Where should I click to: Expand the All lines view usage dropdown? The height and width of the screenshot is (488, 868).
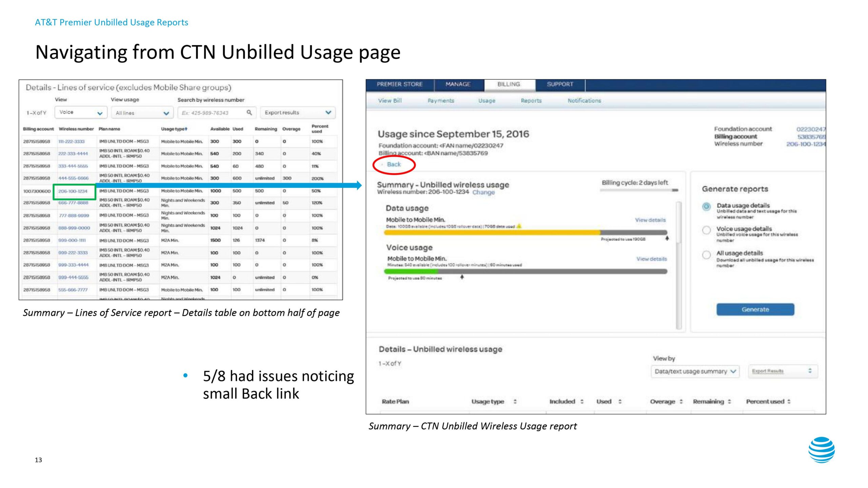tap(142, 113)
